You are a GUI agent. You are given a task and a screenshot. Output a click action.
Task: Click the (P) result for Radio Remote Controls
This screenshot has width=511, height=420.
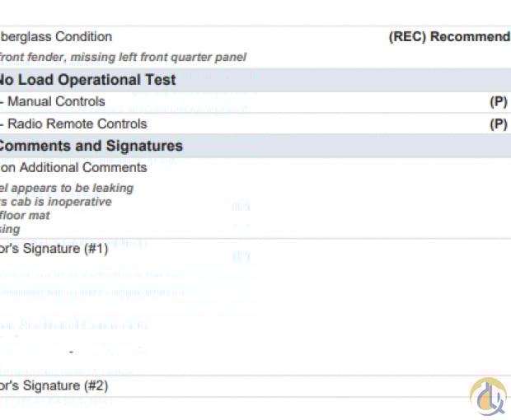[499, 124]
